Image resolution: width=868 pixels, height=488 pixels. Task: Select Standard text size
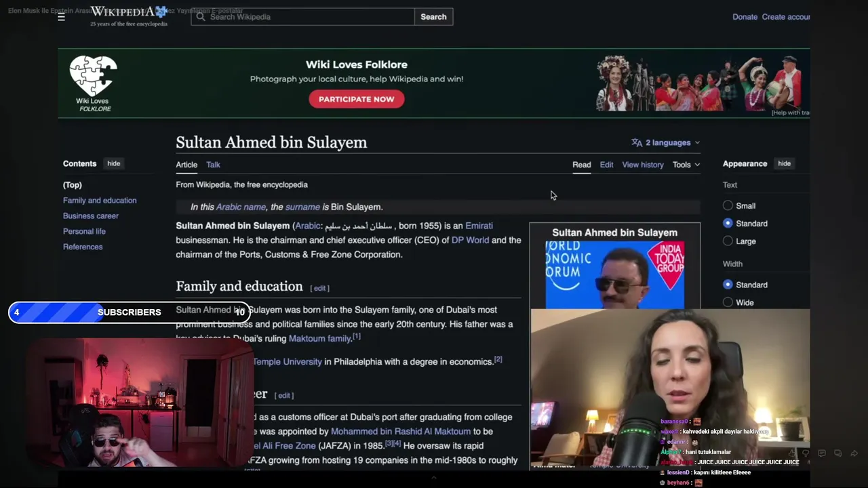coord(728,223)
